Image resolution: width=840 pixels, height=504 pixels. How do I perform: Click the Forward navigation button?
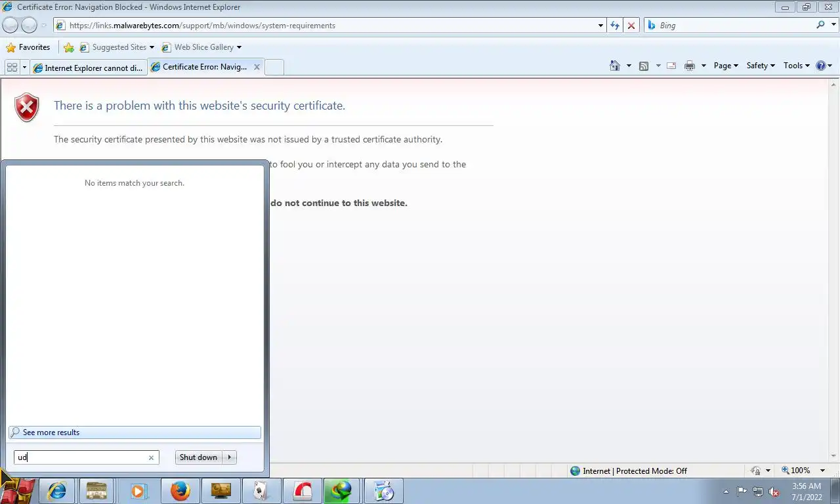[29, 25]
